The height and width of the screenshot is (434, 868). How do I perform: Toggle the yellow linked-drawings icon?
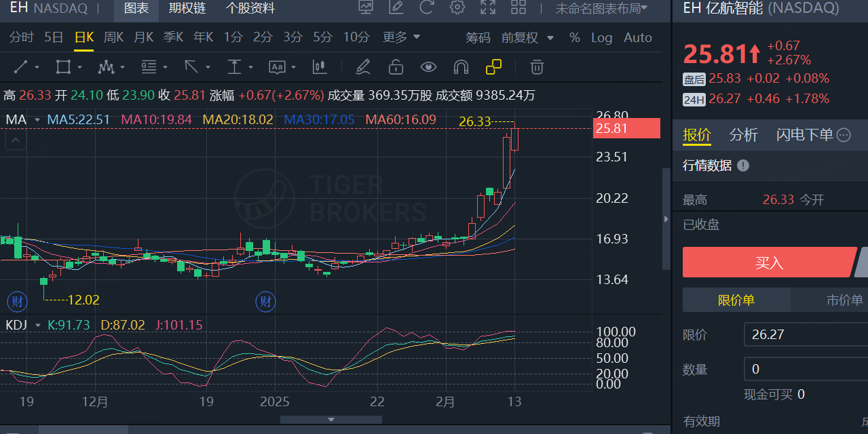click(x=493, y=67)
